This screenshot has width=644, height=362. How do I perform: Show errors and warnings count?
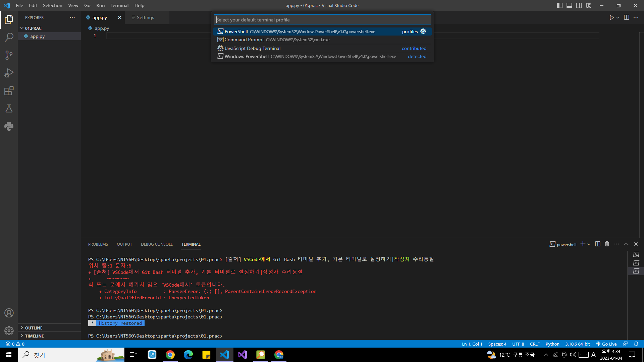pos(15,344)
